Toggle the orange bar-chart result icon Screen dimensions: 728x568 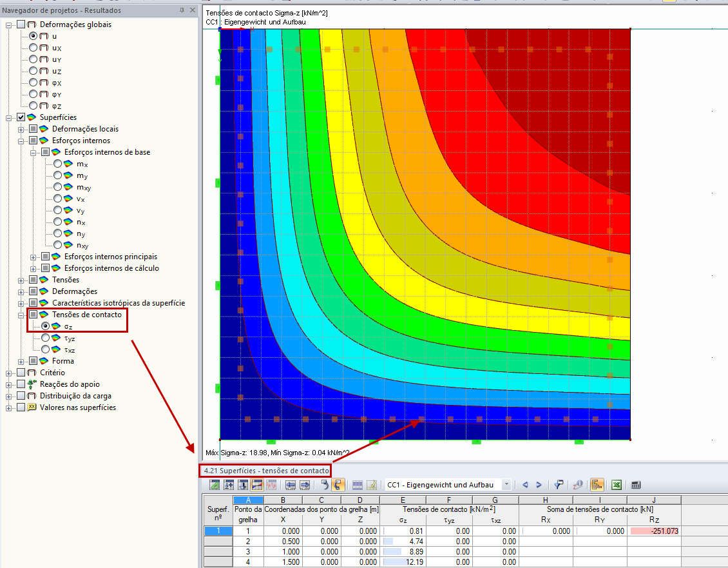click(x=597, y=485)
